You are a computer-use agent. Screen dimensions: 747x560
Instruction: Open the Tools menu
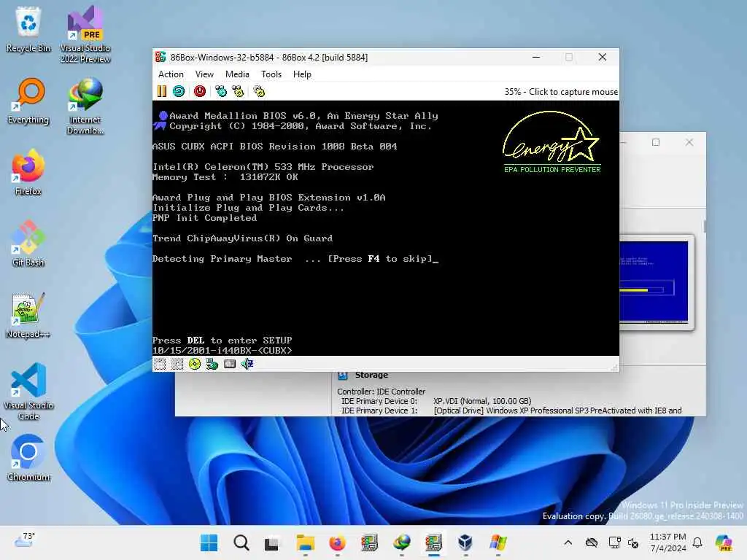point(271,74)
